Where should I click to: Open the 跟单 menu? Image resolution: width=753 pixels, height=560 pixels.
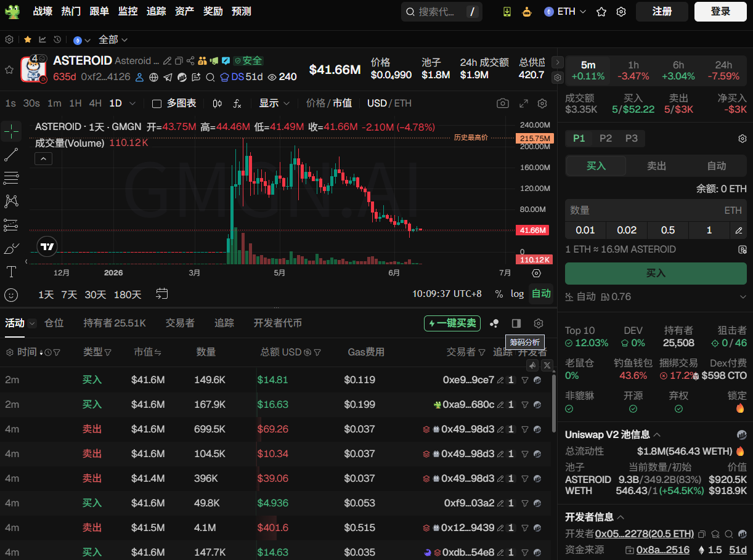point(99,11)
